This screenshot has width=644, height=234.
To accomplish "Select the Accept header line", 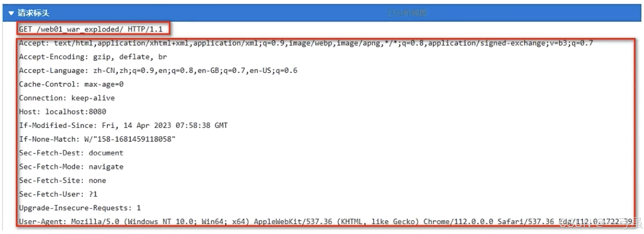I will click(306, 43).
